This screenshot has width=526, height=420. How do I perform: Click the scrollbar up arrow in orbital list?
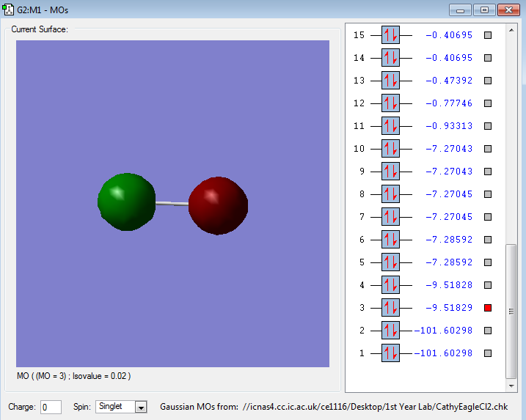(x=511, y=30)
